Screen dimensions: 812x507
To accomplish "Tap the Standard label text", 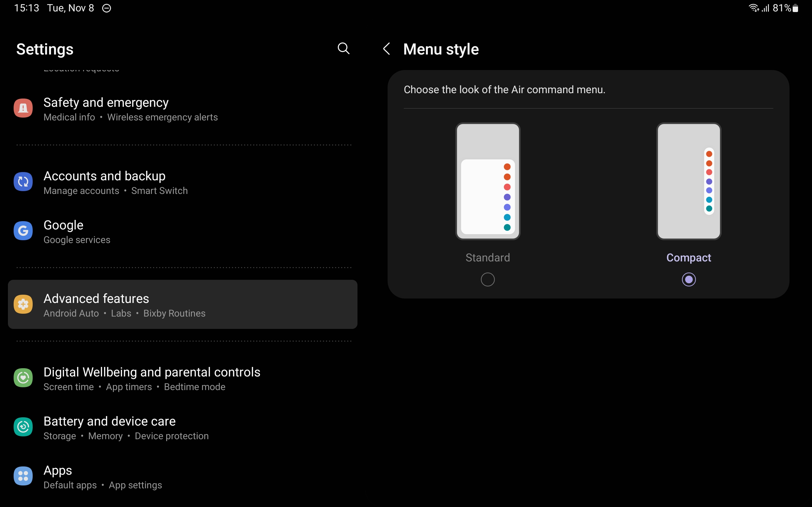I will (x=488, y=258).
